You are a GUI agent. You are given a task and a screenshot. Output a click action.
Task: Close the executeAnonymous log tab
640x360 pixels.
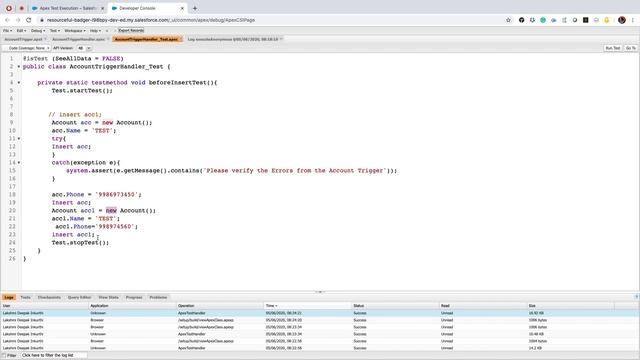click(x=281, y=39)
